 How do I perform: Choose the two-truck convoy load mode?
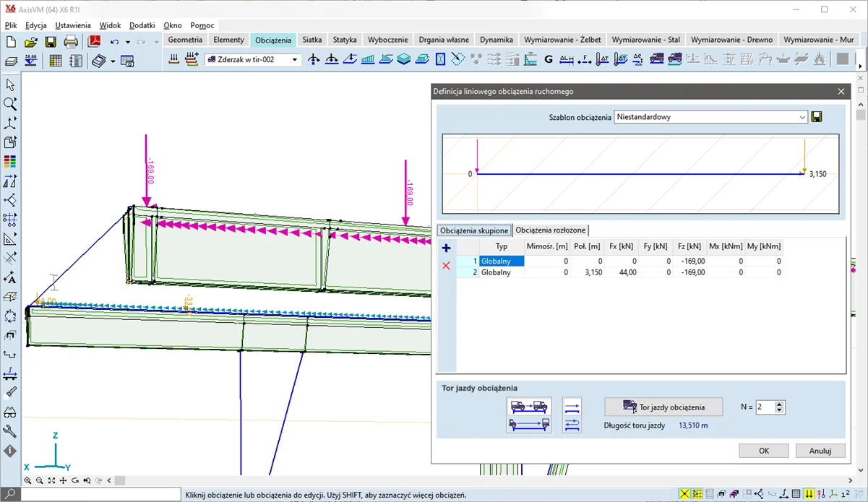point(529,407)
